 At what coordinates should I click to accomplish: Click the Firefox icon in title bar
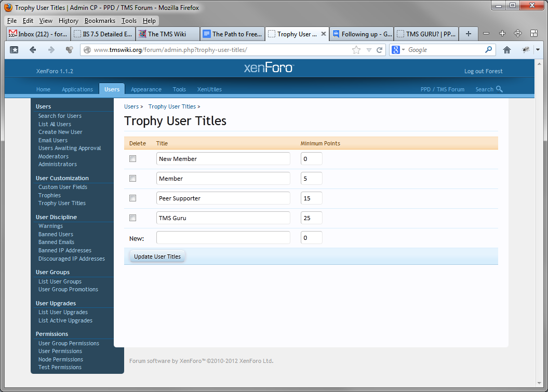point(8,7)
